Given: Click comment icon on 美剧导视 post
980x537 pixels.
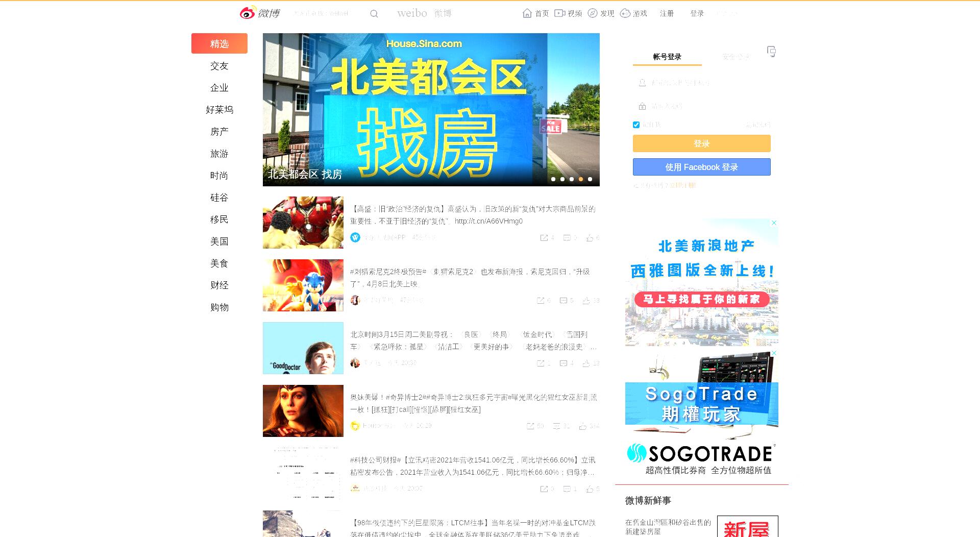Looking at the screenshot, I should coord(563,363).
